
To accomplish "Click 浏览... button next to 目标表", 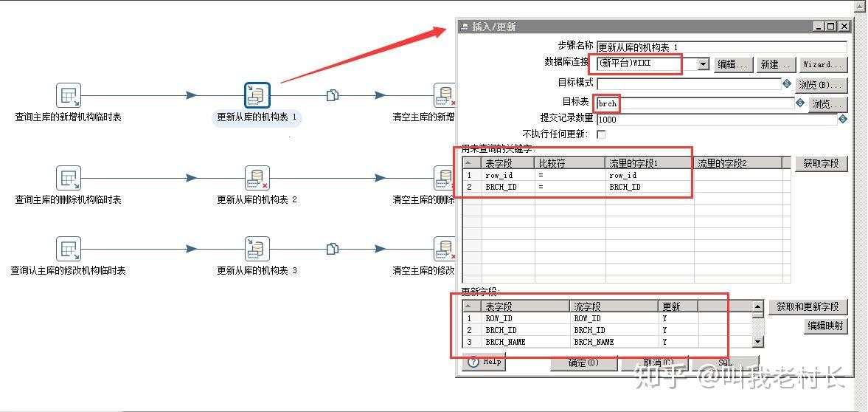I will click(827, 103).
